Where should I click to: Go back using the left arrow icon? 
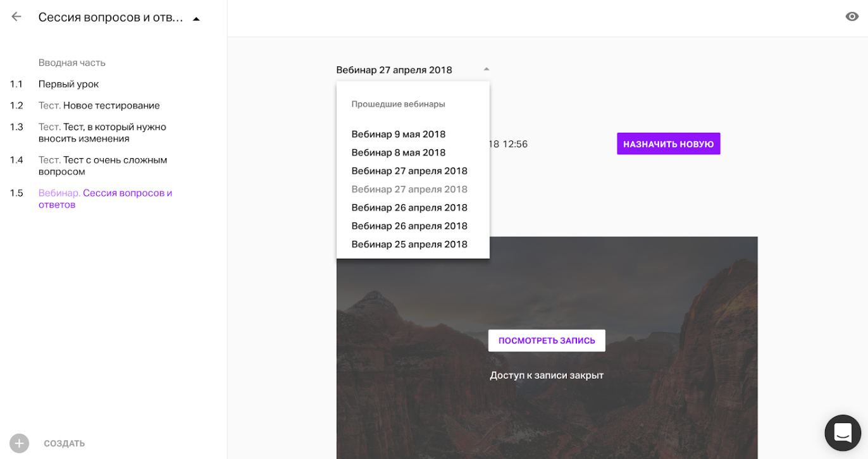coord(16,17)
